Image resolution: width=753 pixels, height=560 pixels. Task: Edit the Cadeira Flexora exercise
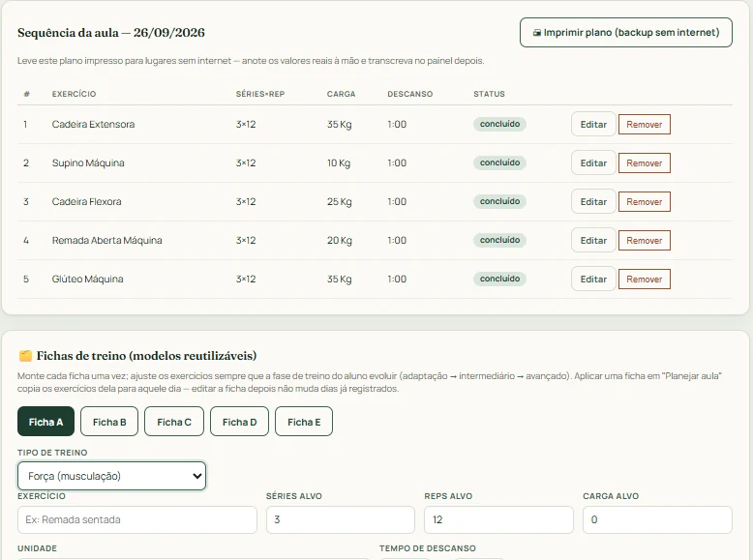(593, 202)
